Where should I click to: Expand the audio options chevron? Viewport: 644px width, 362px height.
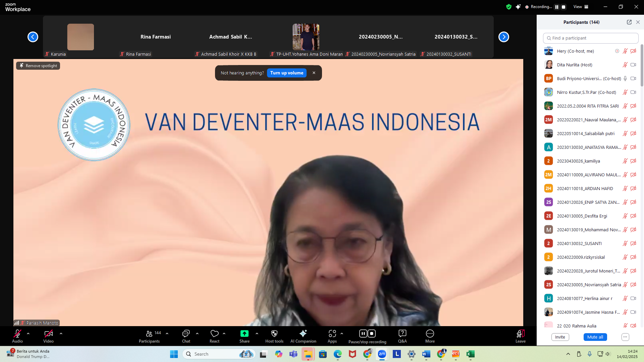coord(28,334)
